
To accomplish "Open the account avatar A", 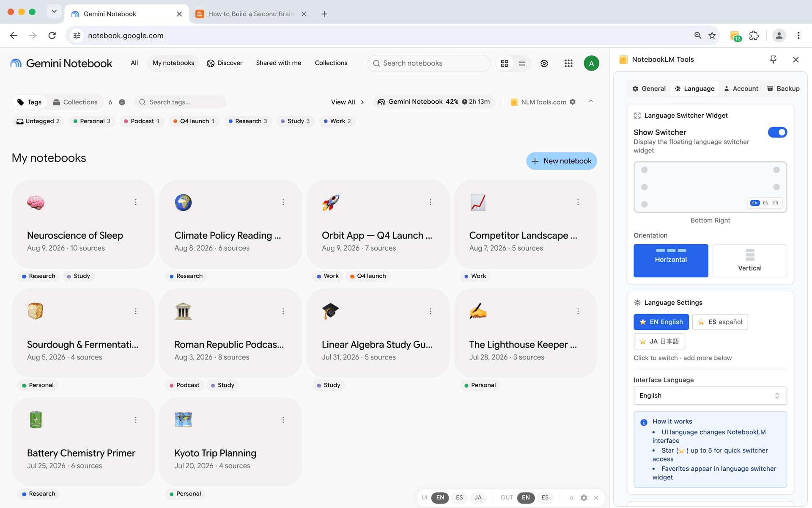I will click(591, 63).
